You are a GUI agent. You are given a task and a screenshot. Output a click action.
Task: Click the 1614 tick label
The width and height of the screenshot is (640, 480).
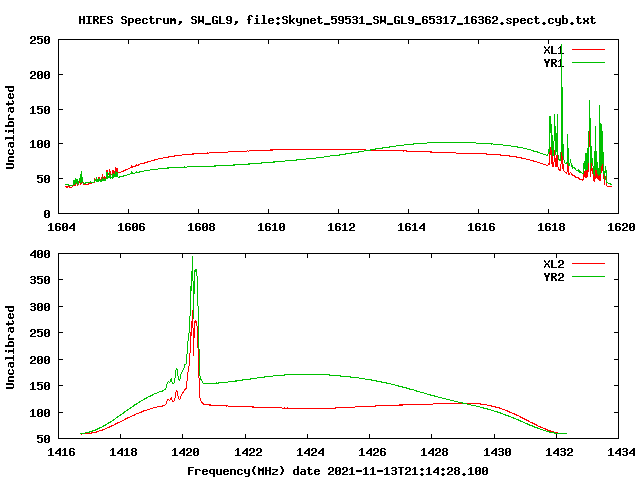coord(411,227)
